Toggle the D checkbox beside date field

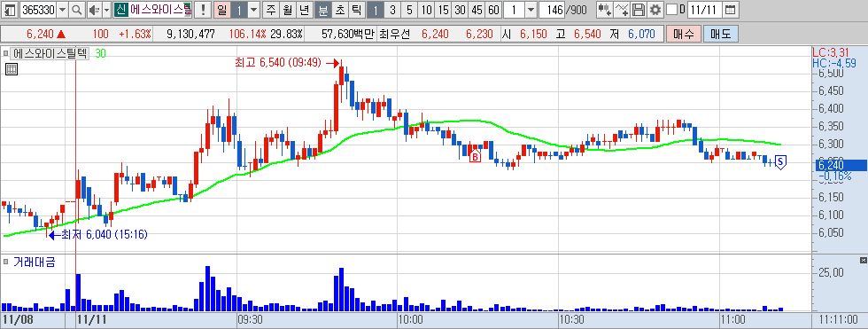[x=671, y=10]
